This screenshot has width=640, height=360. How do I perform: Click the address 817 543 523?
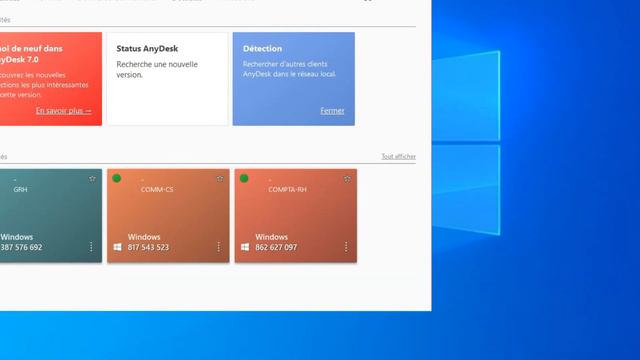point(148,247)
